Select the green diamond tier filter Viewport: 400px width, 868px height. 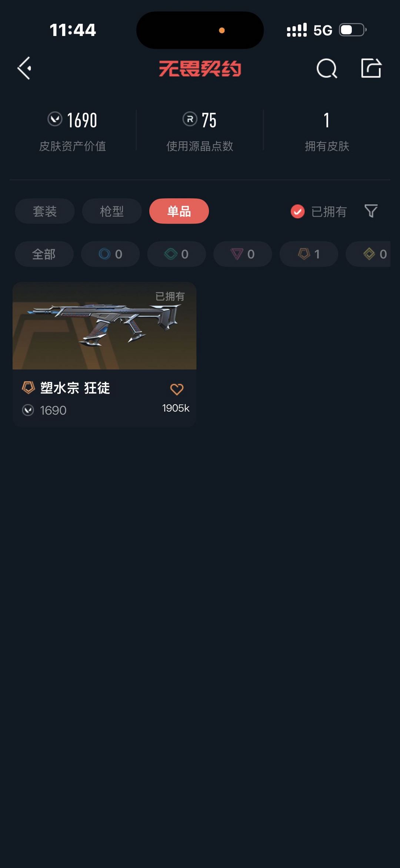pyautogui.click(x=177, y=254)
